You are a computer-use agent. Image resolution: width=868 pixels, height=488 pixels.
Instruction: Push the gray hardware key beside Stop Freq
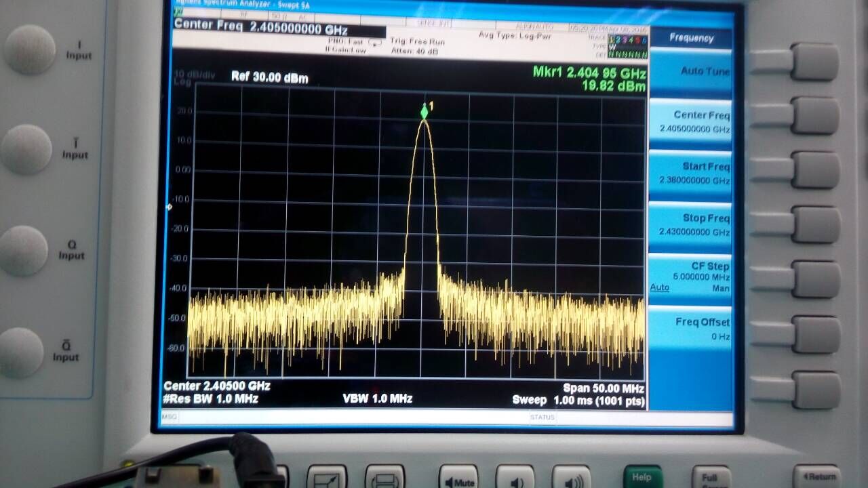(x=816, y=224)
